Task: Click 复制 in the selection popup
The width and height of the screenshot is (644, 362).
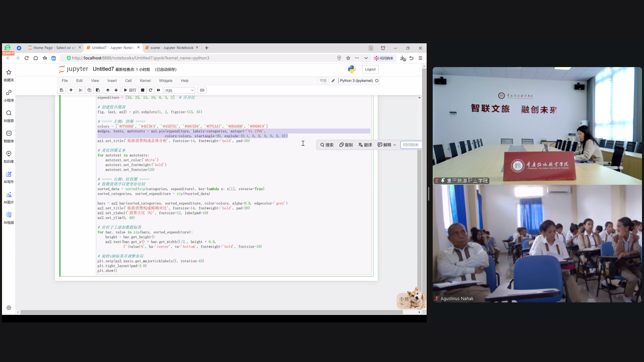Action: click(x=346, y=145)
